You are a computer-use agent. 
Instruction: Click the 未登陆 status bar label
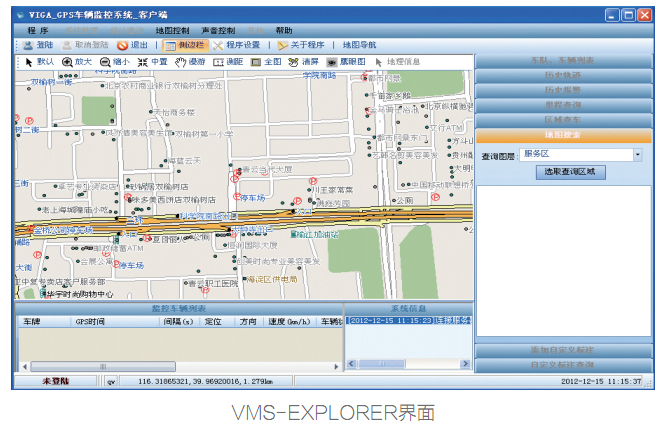coord(56,381)
